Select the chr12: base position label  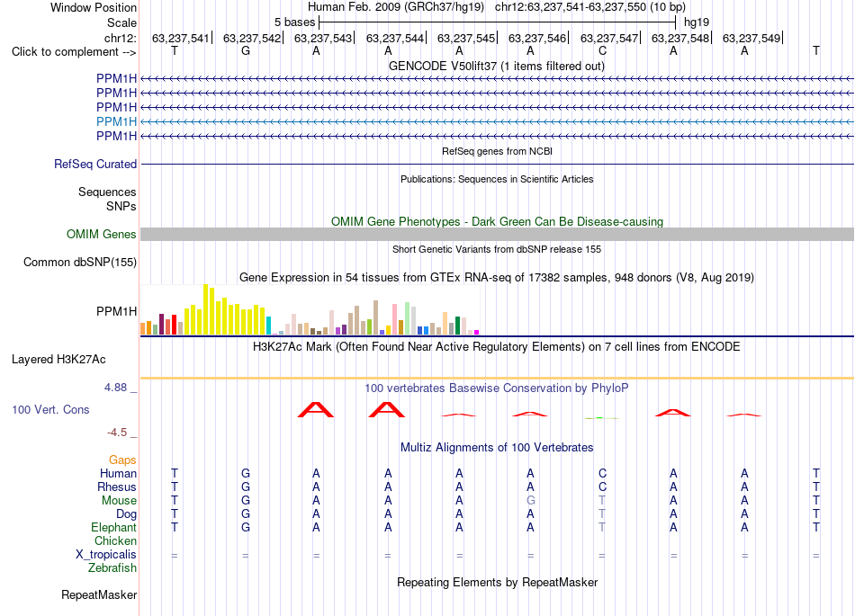pos(120,38)
